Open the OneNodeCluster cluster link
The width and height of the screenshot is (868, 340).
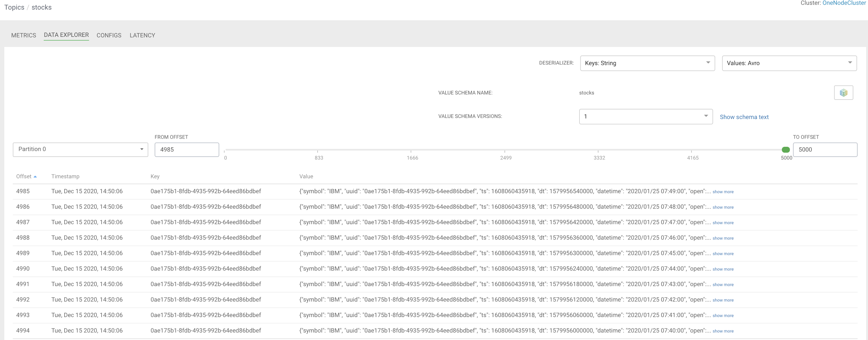click(844, 3)
